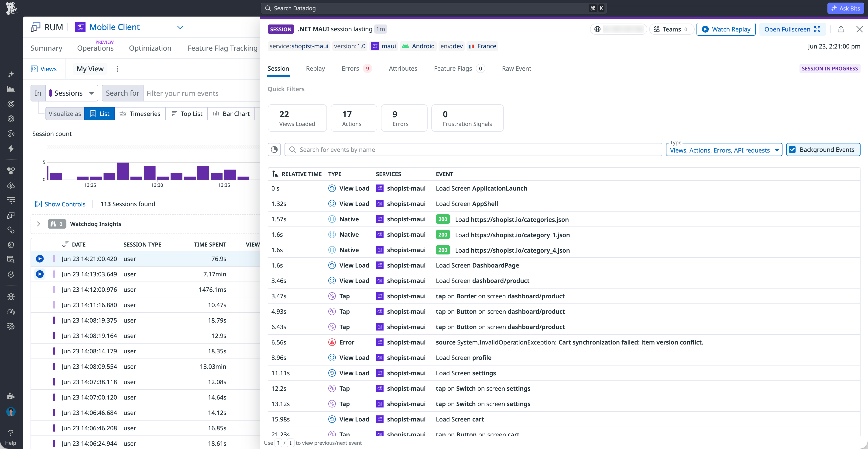Filter by the 9 Errors quick filter
This screenshot has height=449, width=868.
coord(404,118)
